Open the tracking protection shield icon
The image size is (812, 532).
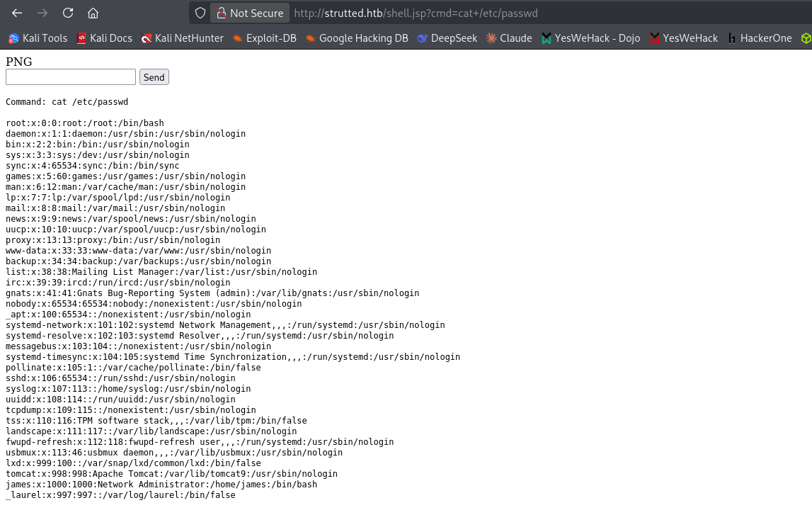[200, 13]
